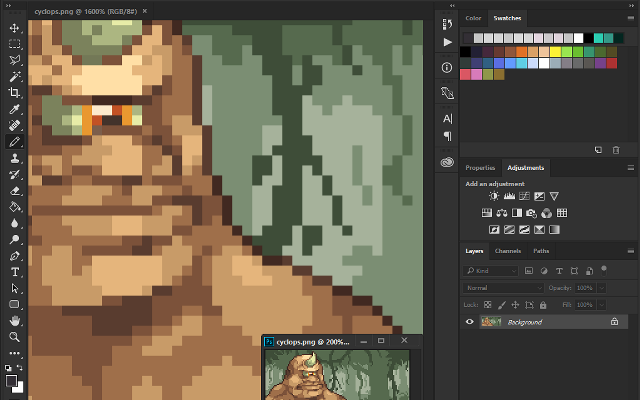640x400 pixels.
Task: Select the Magic Wand tool
Action: (14, 76)
